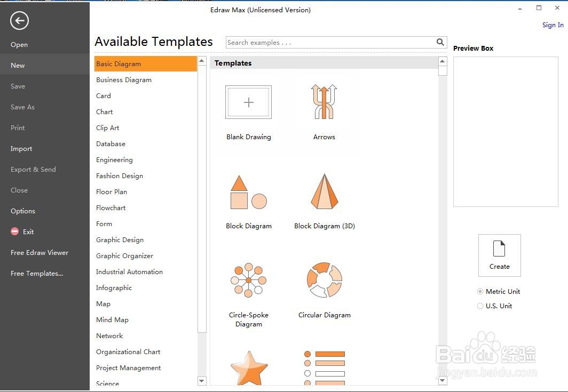This screenshot has width=568, height=392.
Task: Select Industrial Automation category
Action: coord(146,272)
